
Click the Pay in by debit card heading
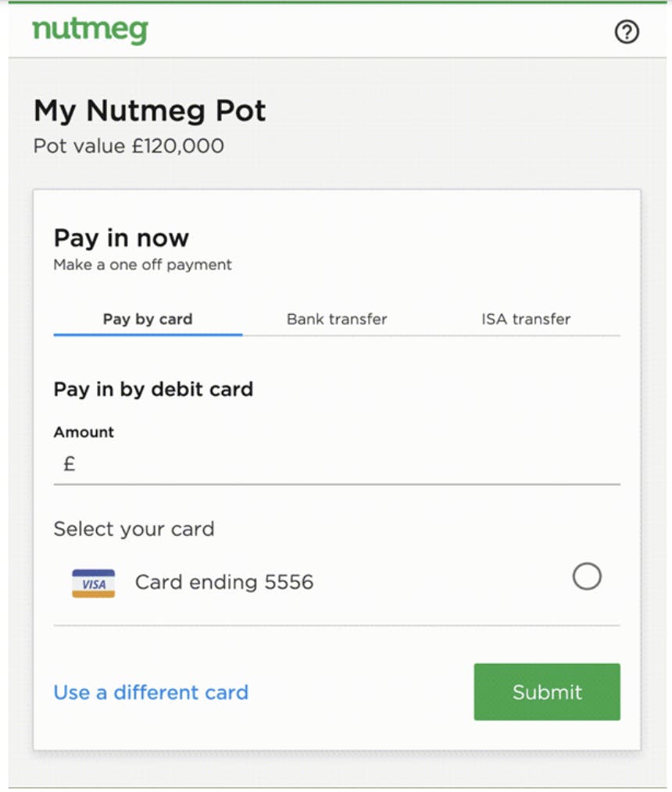point(154,390)
